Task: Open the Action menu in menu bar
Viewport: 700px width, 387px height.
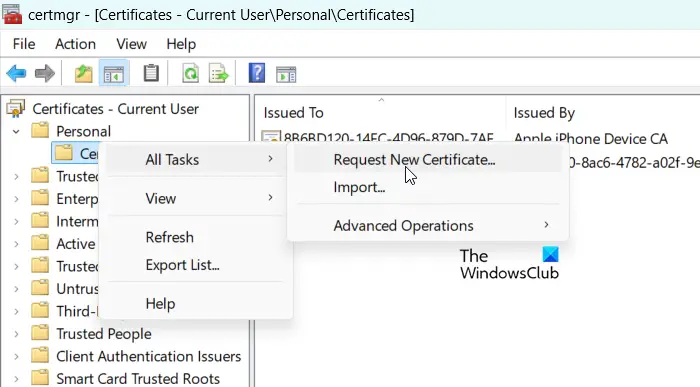Action: click(x=75, y=44)
